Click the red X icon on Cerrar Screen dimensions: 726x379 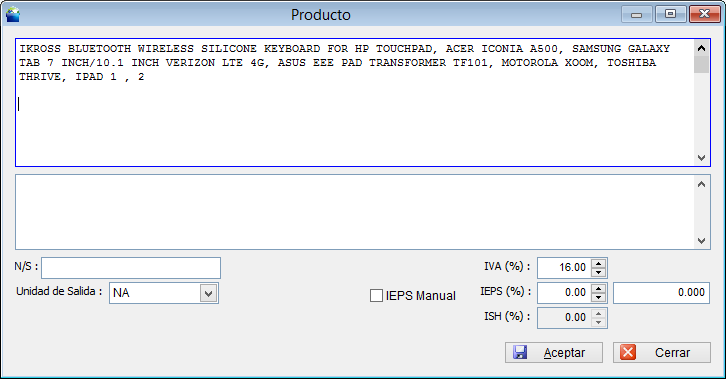click(x=628, y=353)
